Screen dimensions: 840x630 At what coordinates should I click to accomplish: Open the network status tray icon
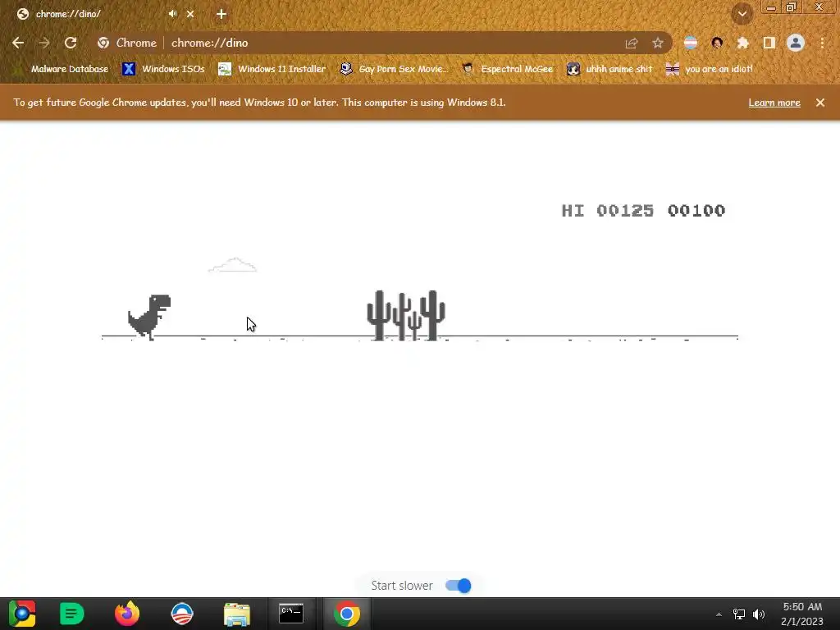click(x=739, y=614)
